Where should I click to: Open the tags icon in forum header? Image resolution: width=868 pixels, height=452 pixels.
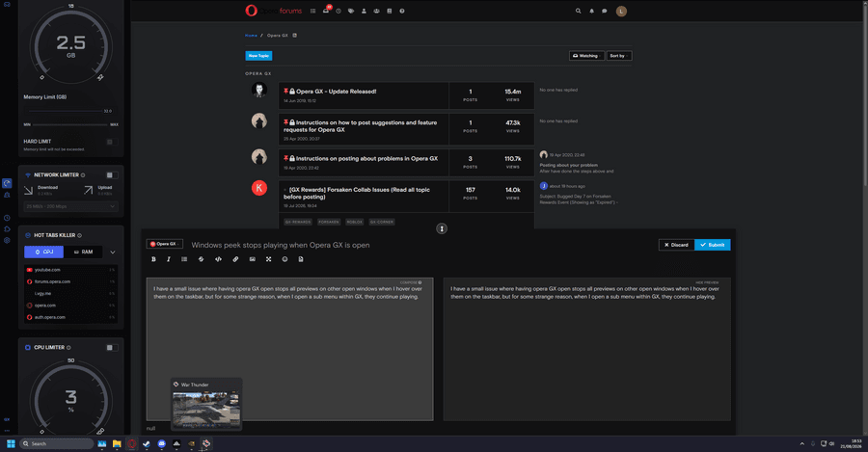(x=351, y=11)
